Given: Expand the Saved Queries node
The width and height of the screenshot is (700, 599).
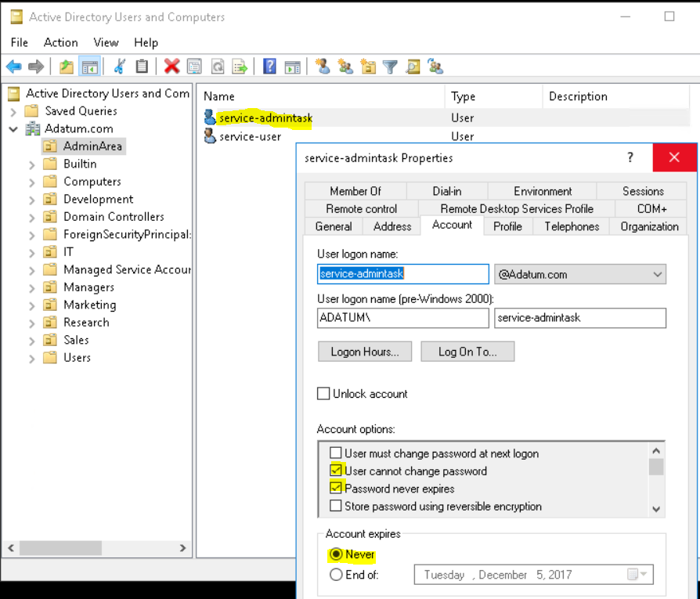Looking at the screenshot, I should 13,112.
